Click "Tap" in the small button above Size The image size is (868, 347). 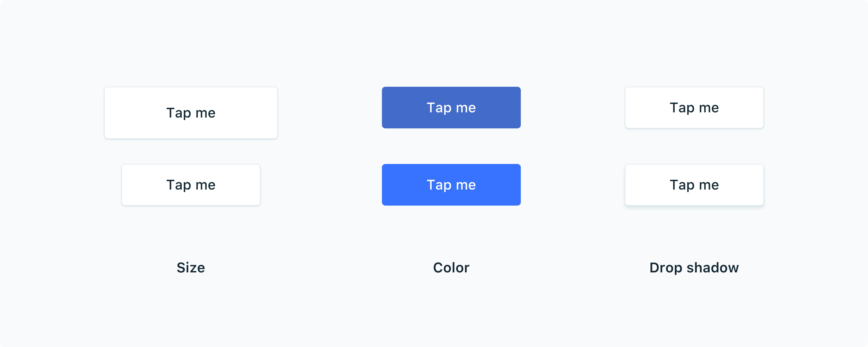179,185
